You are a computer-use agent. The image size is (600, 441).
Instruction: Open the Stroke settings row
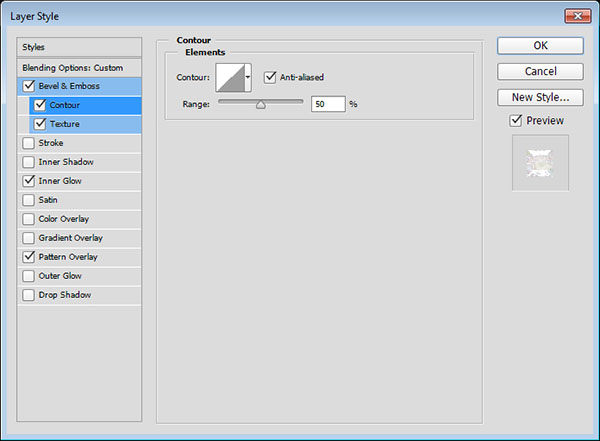[x=79, y=143]
